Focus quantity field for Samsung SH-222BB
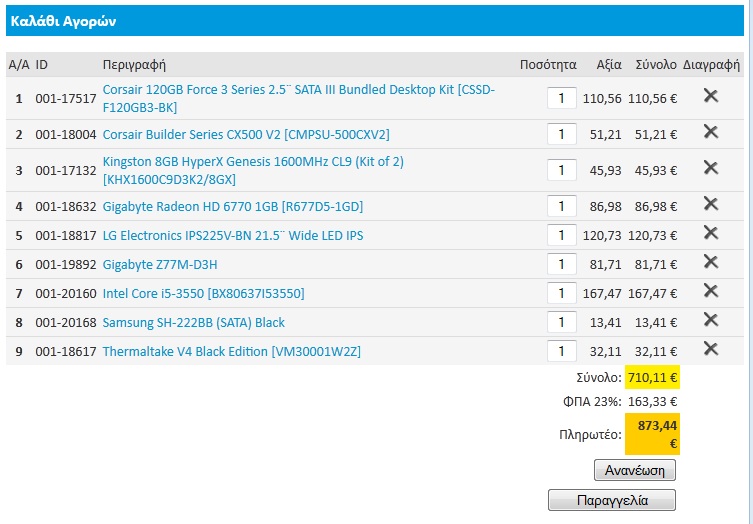Screen dimensions: 753x524 click(562, 322)
